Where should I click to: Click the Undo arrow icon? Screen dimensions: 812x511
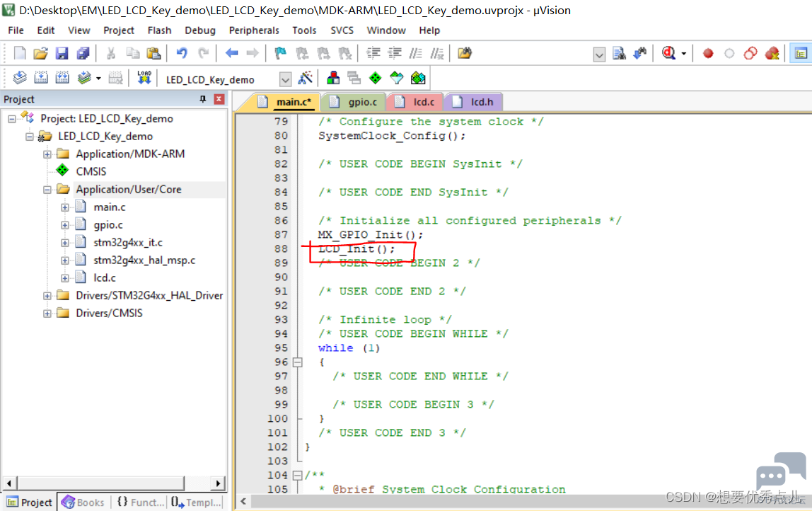coord(182,53)
